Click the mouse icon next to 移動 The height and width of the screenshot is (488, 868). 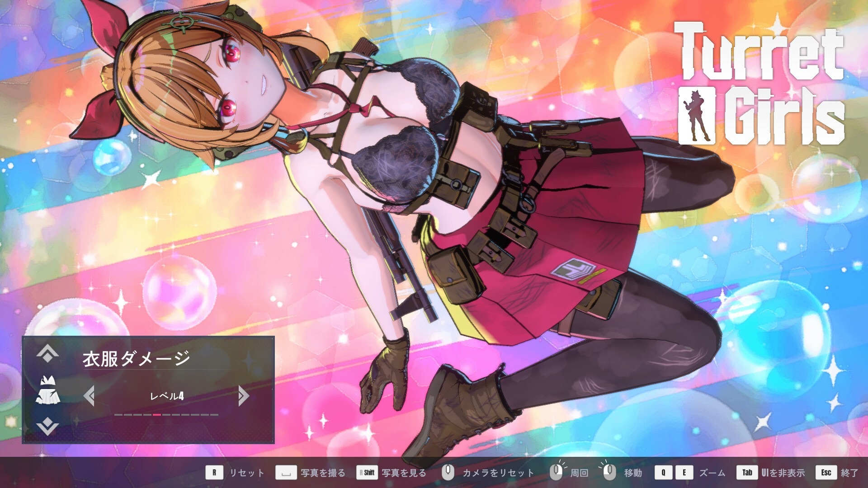[x=609, y=472]
